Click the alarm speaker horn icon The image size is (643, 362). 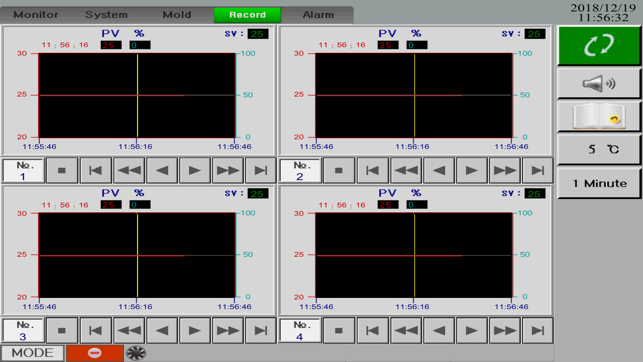point(599,84)
